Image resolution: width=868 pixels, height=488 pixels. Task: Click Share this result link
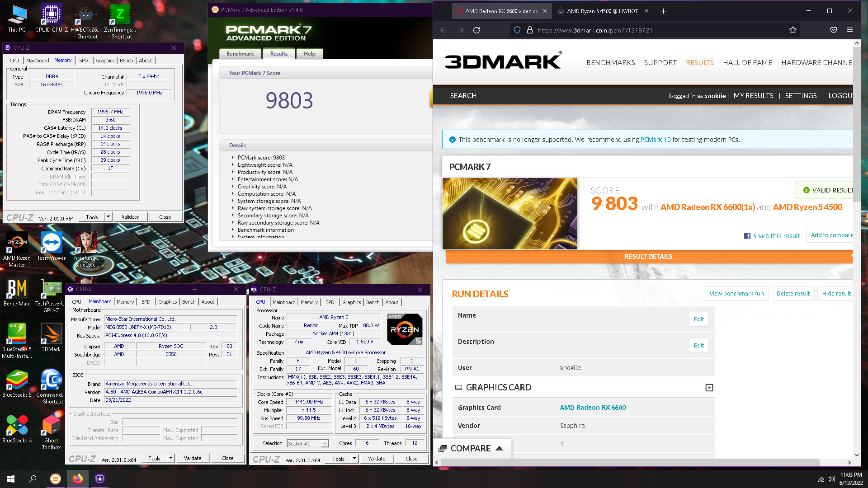[772, 236]
